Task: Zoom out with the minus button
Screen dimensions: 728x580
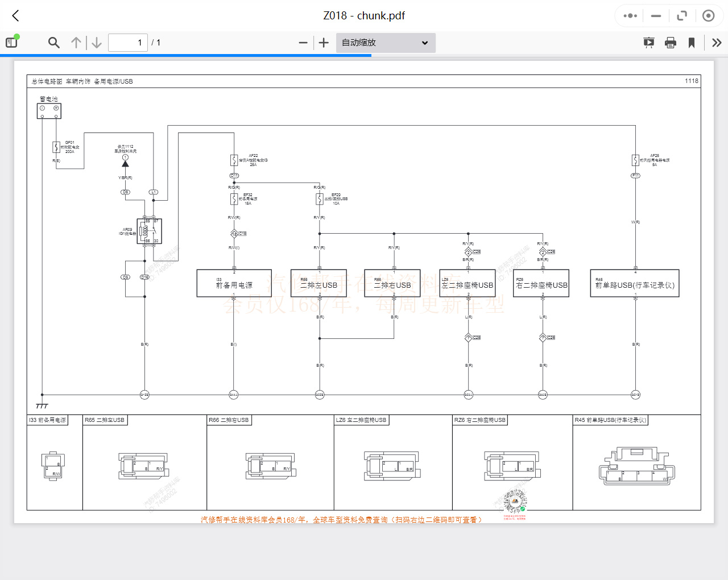Action: point(303,43)
